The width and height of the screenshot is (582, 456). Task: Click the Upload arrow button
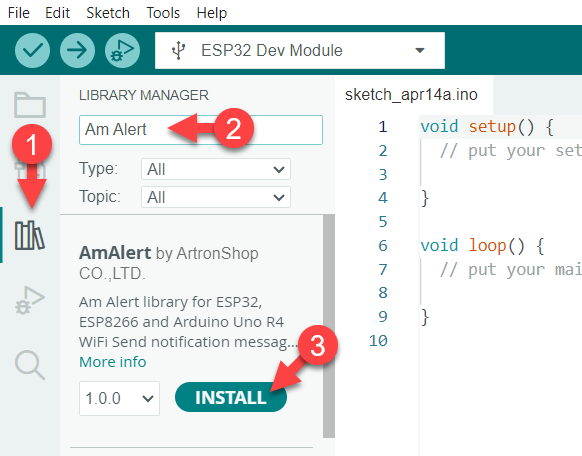click(77, 50)
